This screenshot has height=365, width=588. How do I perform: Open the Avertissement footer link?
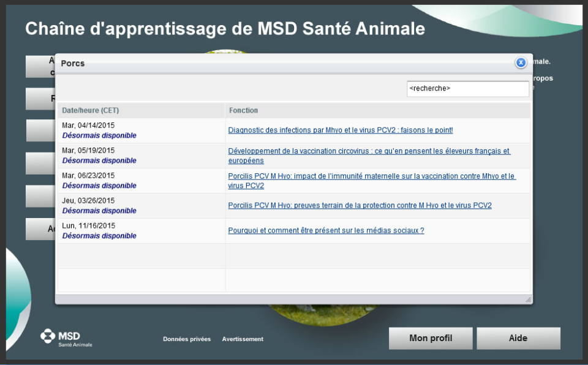point(243,339)
